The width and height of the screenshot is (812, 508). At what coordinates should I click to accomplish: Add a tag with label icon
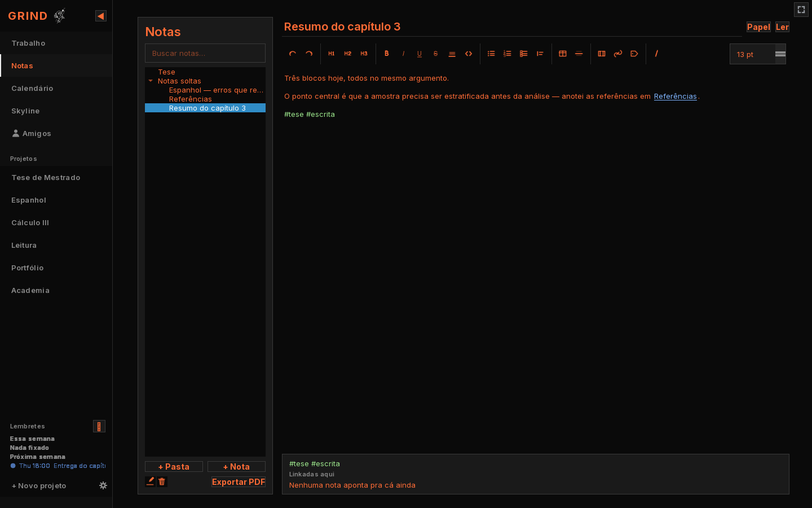(634, 54)
